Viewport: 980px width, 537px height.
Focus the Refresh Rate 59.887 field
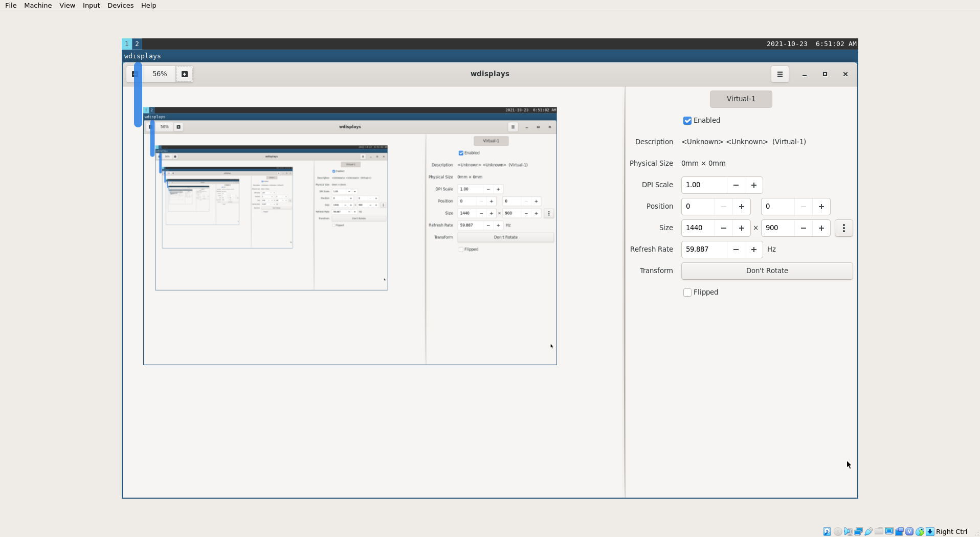tap(704, 250)
